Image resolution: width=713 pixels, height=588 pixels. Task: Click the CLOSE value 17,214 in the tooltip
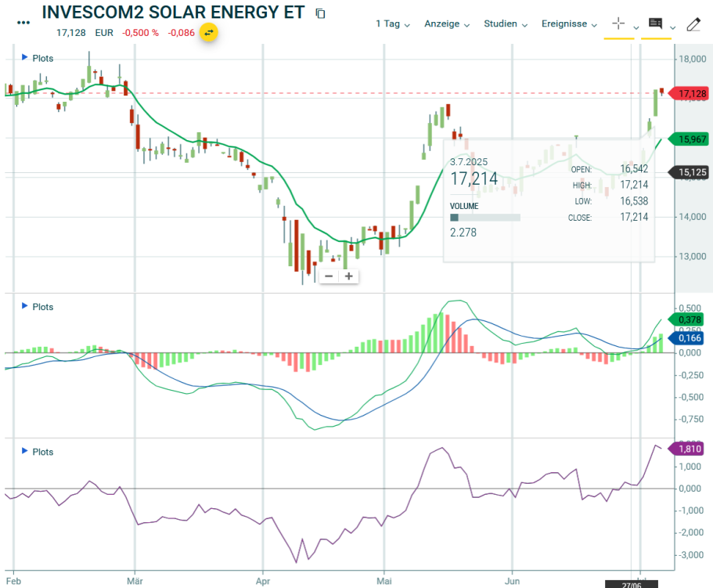[634, 217]
